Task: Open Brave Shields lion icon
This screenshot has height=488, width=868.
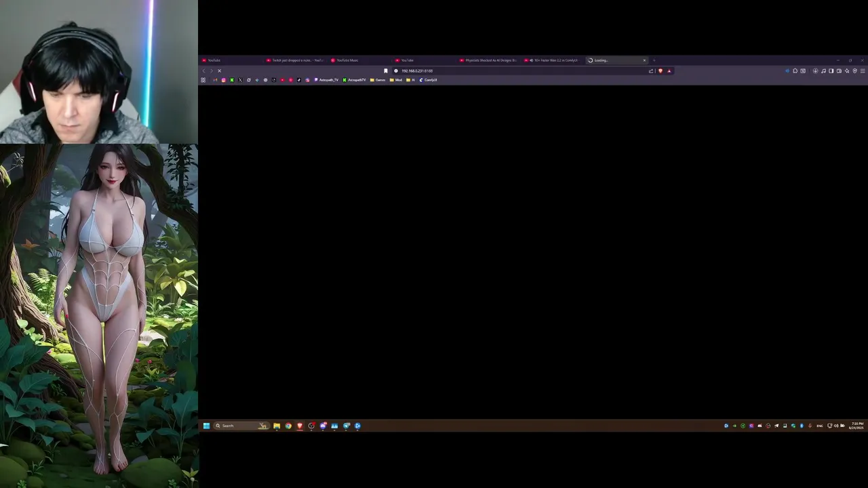Action: pyautogui.click(x=660, y=70)
